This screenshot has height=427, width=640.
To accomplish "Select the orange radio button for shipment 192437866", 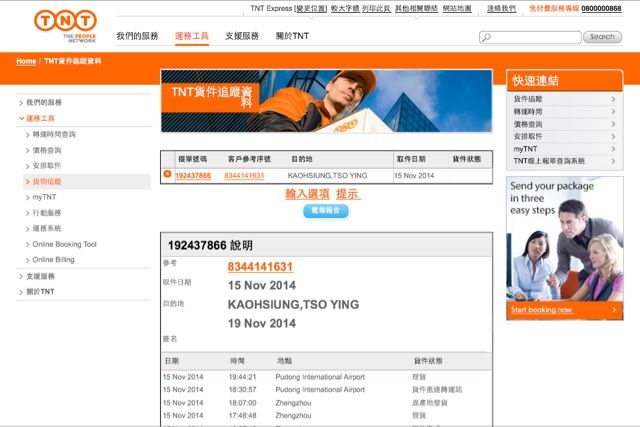I will click(167, 174).
